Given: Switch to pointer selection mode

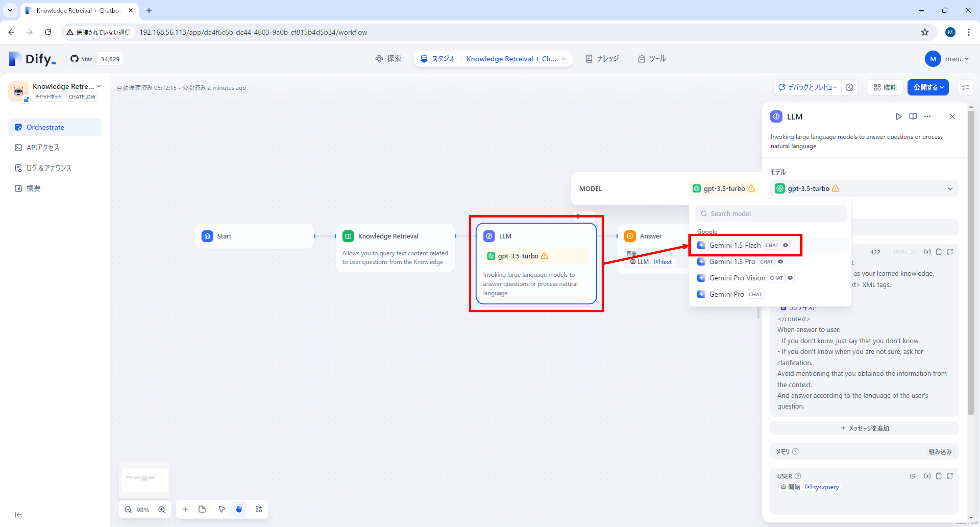Looking at the screenshot, I should click(222, 509).
